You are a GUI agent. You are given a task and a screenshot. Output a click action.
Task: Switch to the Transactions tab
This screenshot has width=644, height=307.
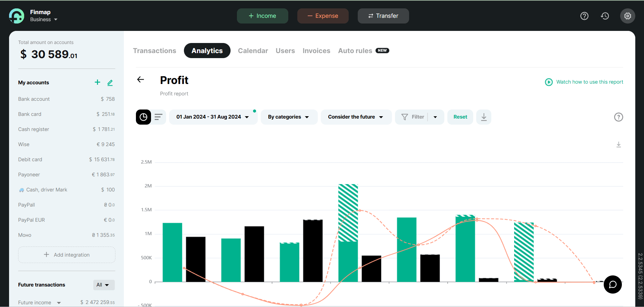[154, 50]
